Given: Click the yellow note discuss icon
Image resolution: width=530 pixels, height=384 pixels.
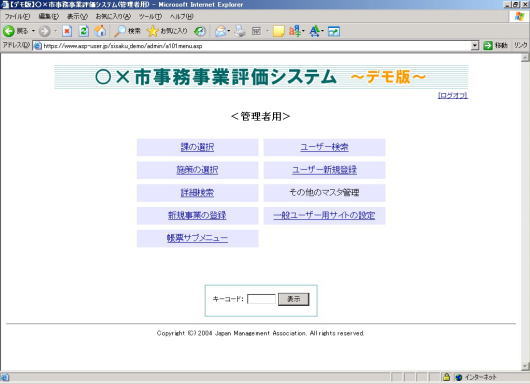Looking at the screenshot, I should coord(279,31).
